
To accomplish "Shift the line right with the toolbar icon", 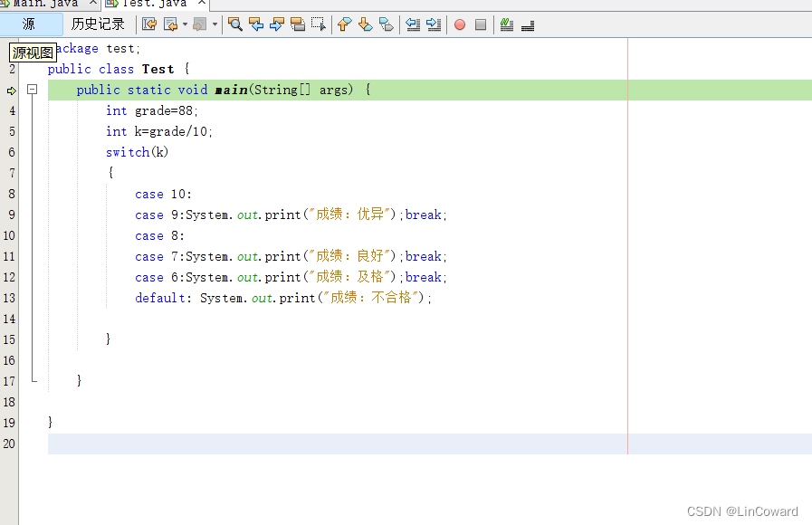I will coord(434,24).
